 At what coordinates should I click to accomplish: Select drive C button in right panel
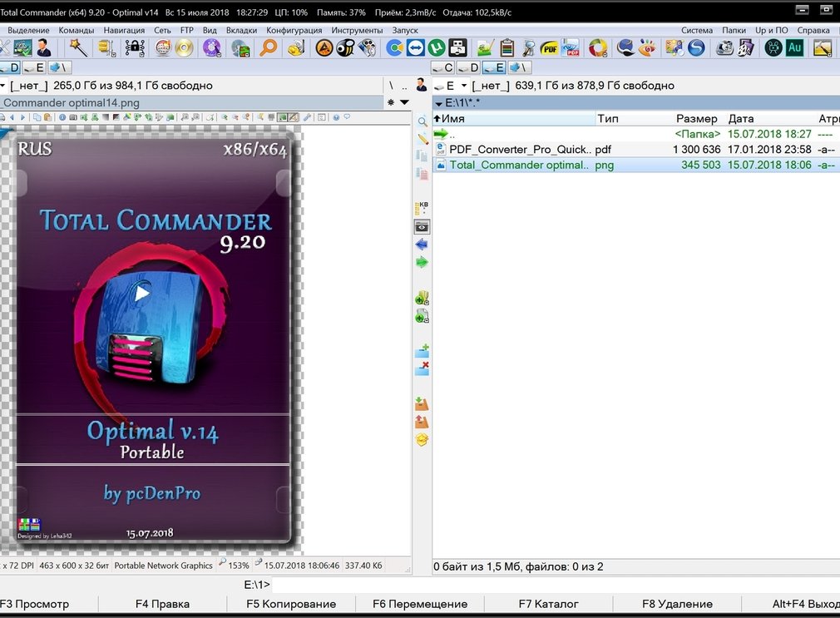click(443, 67)
